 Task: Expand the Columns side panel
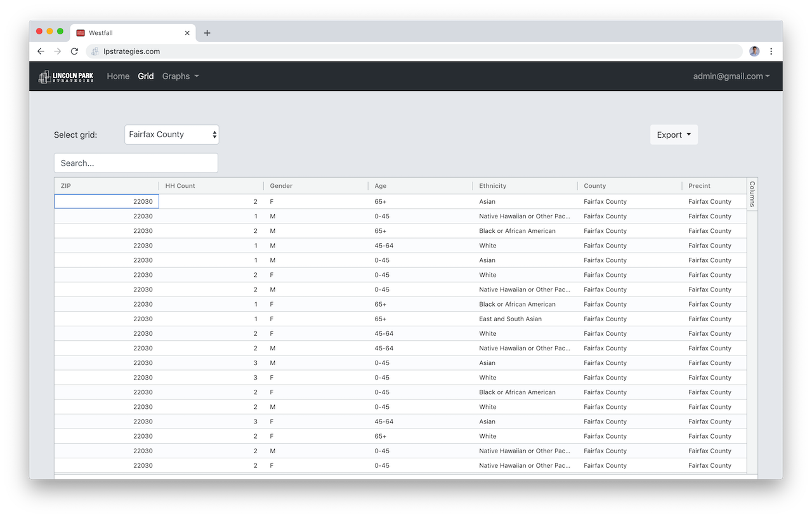(x=752, y=194)
